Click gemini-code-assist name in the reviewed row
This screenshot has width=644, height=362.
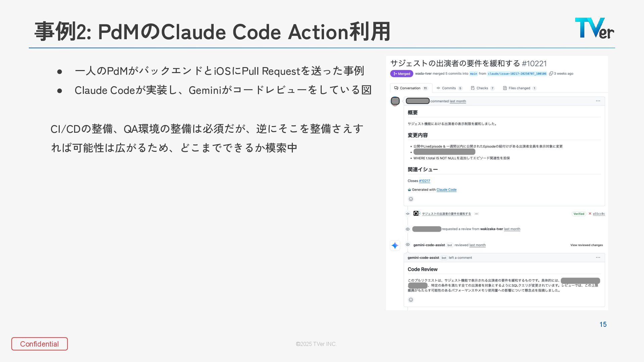point(429,245)
